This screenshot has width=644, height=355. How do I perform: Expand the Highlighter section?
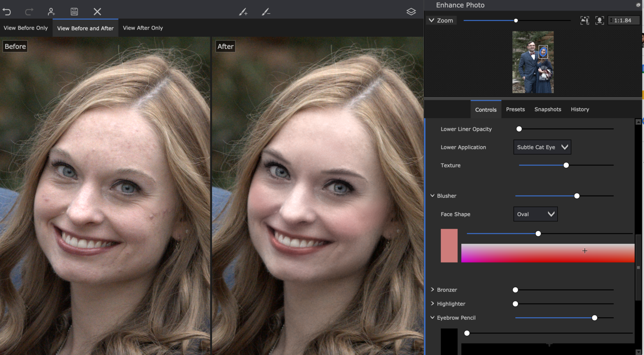pos(432,304)
